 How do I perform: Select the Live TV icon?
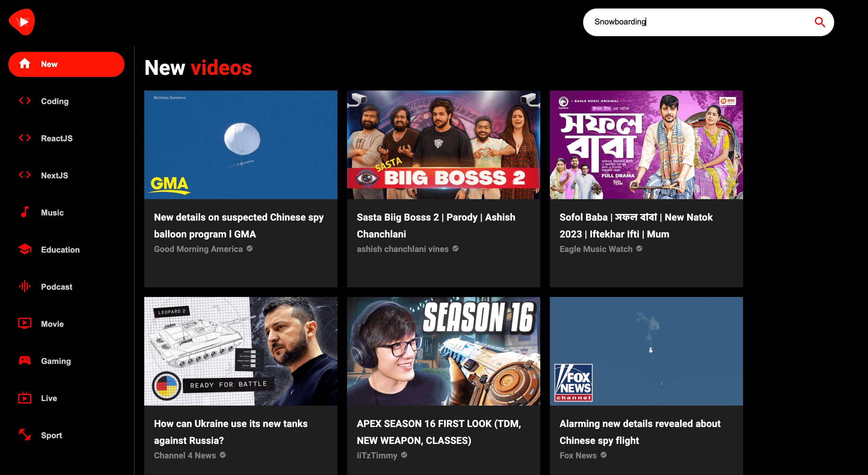pos(25,397)
